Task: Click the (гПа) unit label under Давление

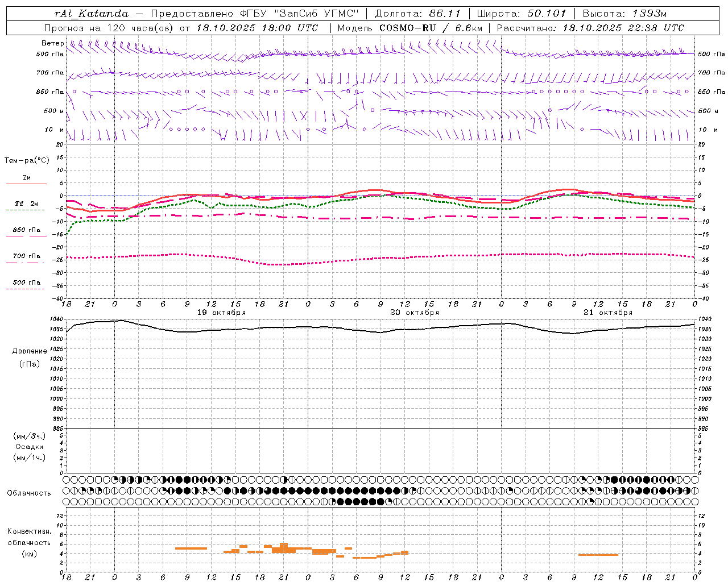Action: [30, 364]
